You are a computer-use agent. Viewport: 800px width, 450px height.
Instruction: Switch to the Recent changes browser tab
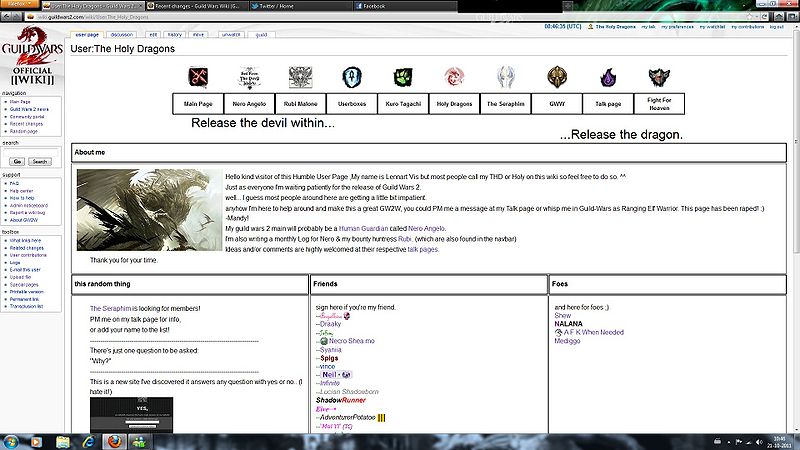pos(196,6)
